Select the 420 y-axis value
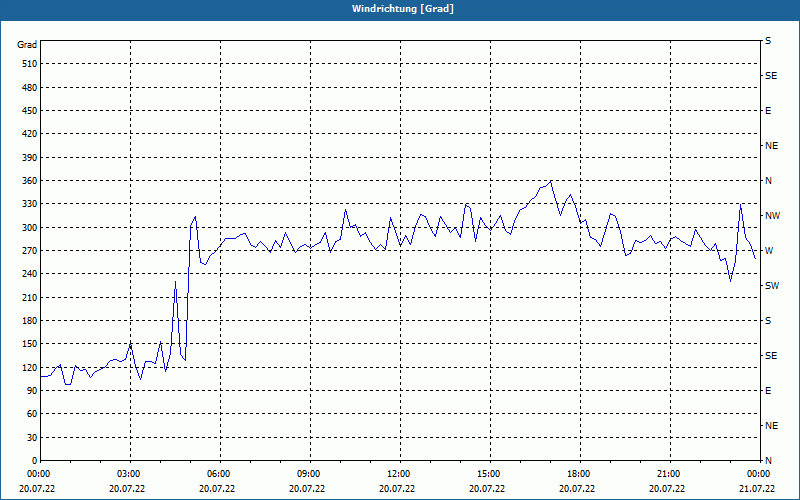Image resolution: width=800 pixels, height=500 pixels. tap(30, 134)
